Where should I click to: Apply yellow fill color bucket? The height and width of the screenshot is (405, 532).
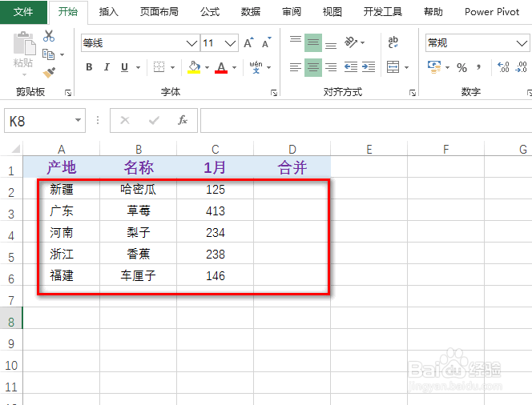coord(194,67)
